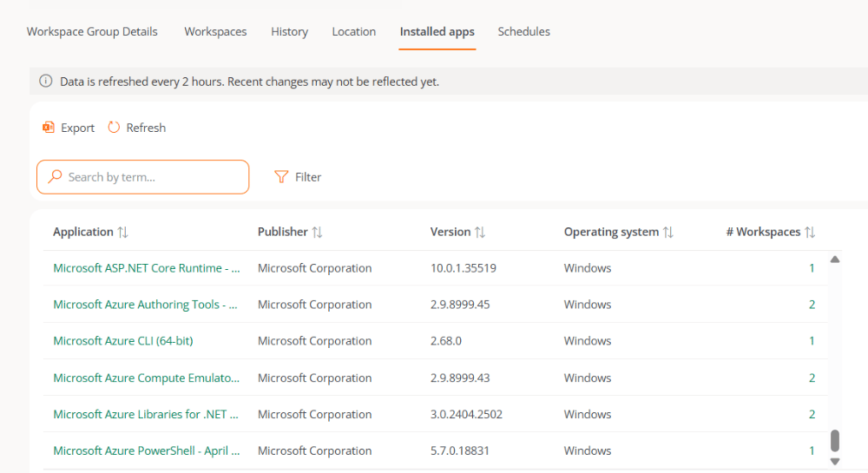
Task: Click the Refresh circular arrow icon
Action: point(114,128)
